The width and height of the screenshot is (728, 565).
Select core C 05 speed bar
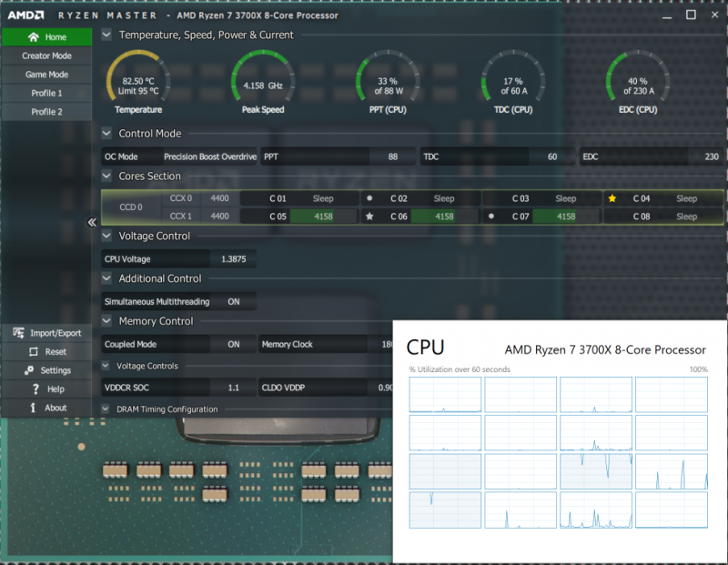[324, 217]
